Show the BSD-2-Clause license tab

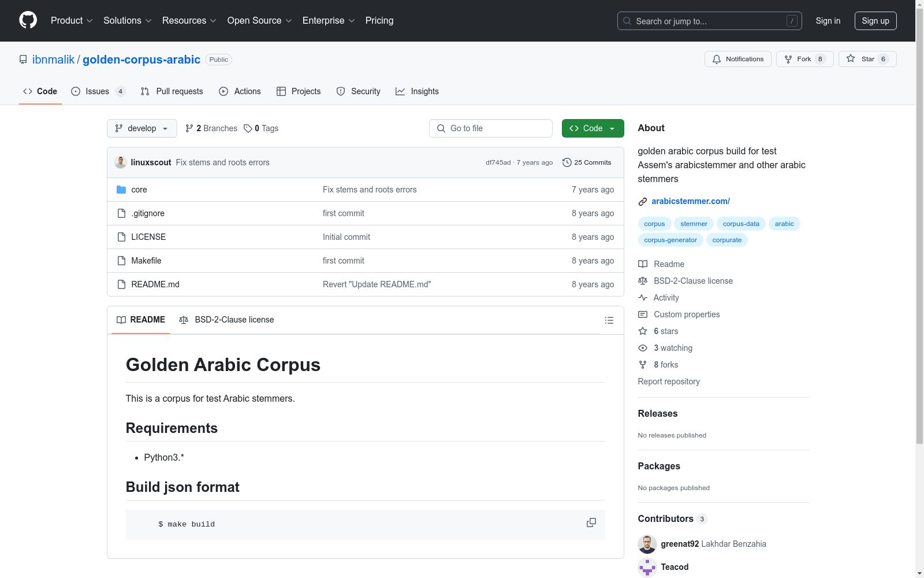(x=226, y=320)
